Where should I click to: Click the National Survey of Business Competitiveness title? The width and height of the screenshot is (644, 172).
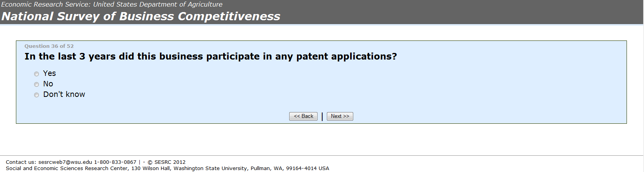pyautogui.click(x=141, y=16)
